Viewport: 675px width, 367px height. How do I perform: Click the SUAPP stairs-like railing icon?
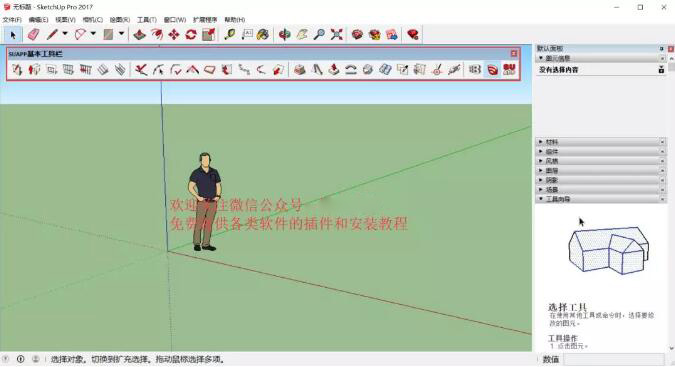tap(86, 69)
